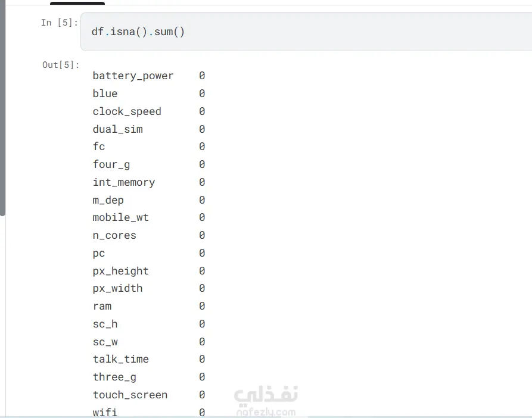Image resolution: width=532 pixels, height=418 pixels.
Task: Click the battery_power row label
Action: [x=133, y=76]
